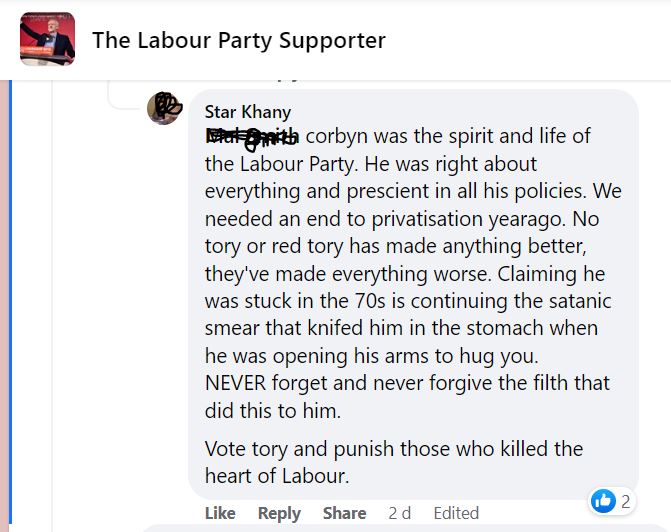
Task: Show edit history via the Edited label
Action: [x=456, y=513]
